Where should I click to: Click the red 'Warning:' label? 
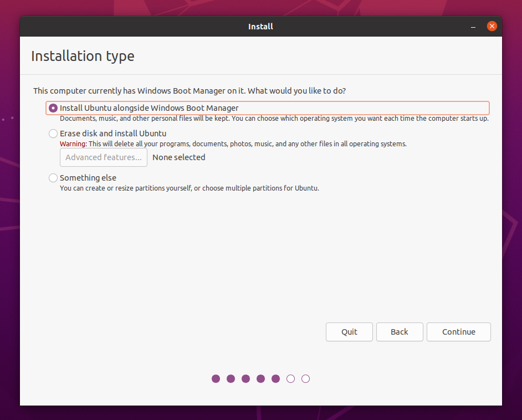click(73, 144)
